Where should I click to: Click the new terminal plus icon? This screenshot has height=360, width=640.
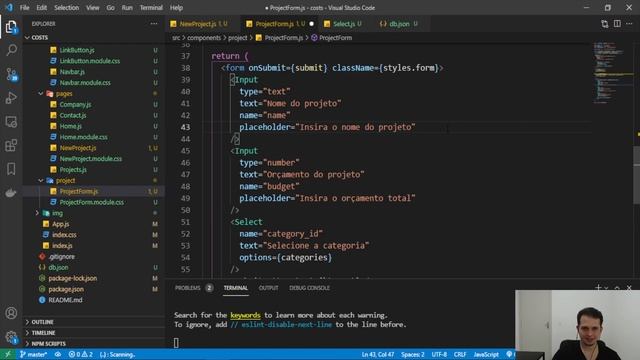pyautogui.click(x=598, y=288)
